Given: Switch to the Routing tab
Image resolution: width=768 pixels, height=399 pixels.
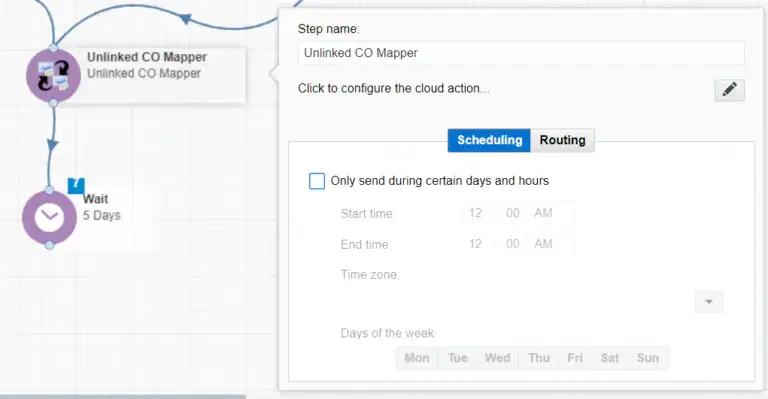Looking at the screenshot, I should (562, 140).
